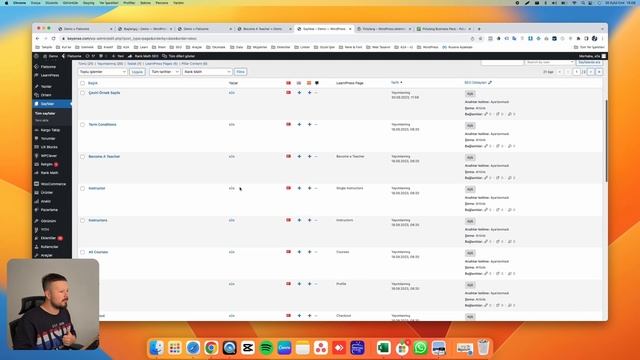Click the Uygula button
This screenshot has height=360, width=640.
point(137,72)
